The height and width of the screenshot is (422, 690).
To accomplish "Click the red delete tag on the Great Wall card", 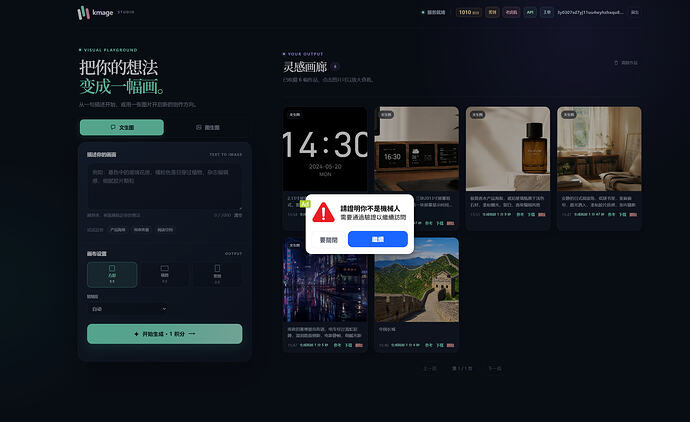I will (451, 345).
